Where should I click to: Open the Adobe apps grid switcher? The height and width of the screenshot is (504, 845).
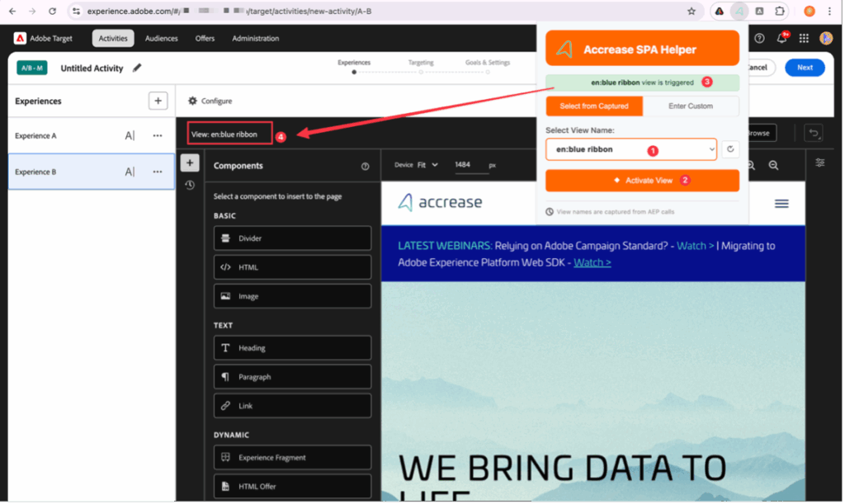(804, 38)
